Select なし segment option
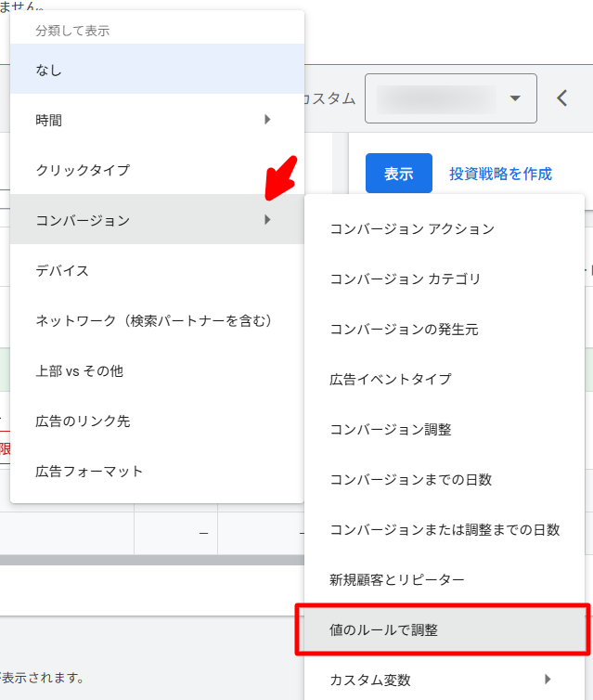 coord(157,69)
